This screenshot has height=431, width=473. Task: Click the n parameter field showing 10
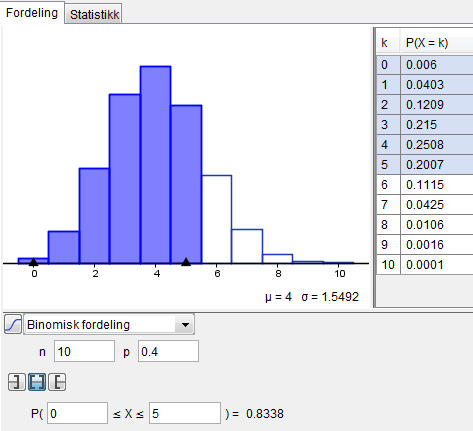[84, 351]
